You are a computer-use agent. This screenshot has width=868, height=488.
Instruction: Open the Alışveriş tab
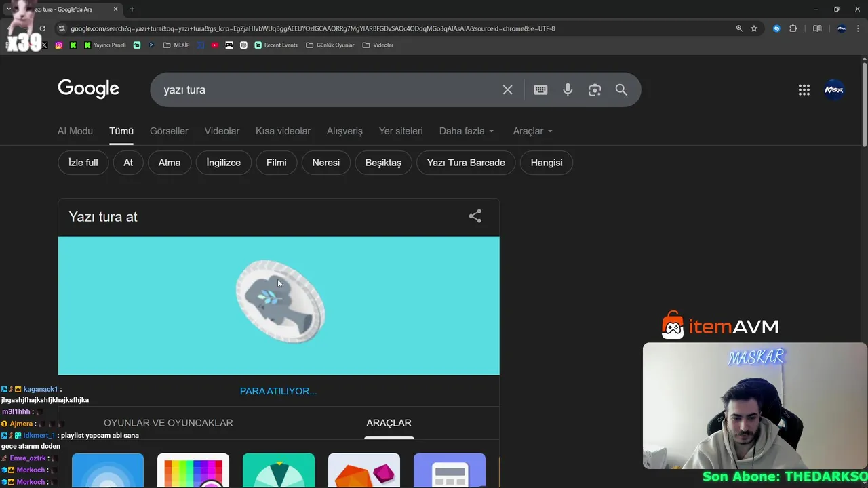coord(344,131)
